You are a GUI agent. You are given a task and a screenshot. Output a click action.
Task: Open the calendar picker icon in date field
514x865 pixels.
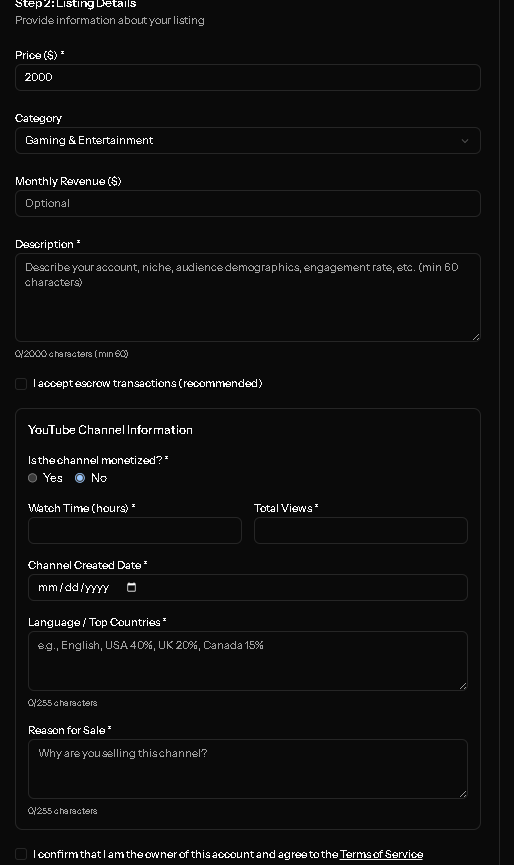pos(131,587)
